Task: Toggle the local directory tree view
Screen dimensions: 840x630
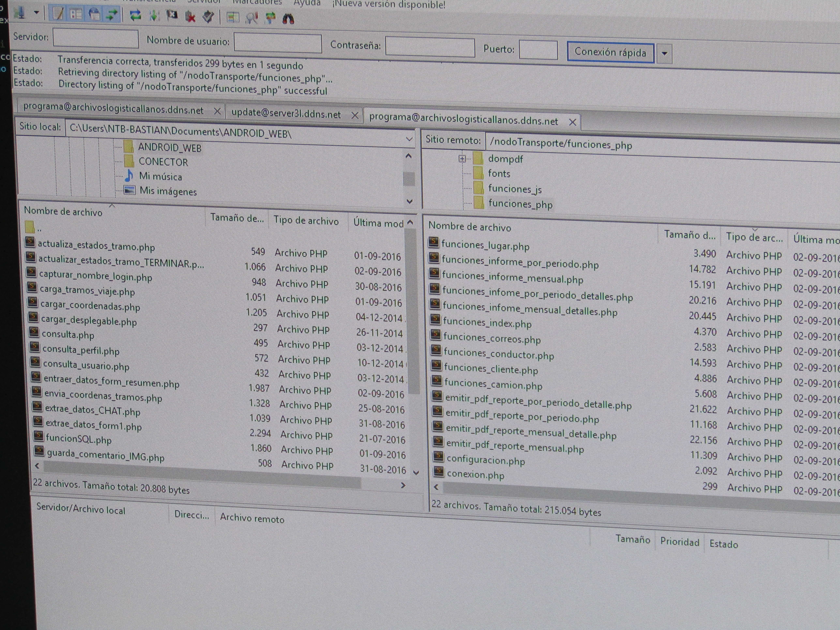Action: coord(76,15)
